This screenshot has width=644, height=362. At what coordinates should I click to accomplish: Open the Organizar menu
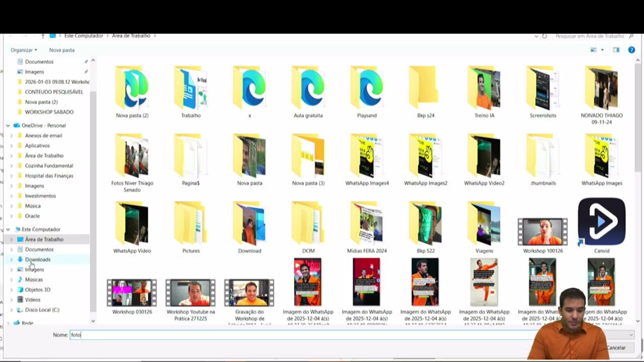[x=24, y=50]
